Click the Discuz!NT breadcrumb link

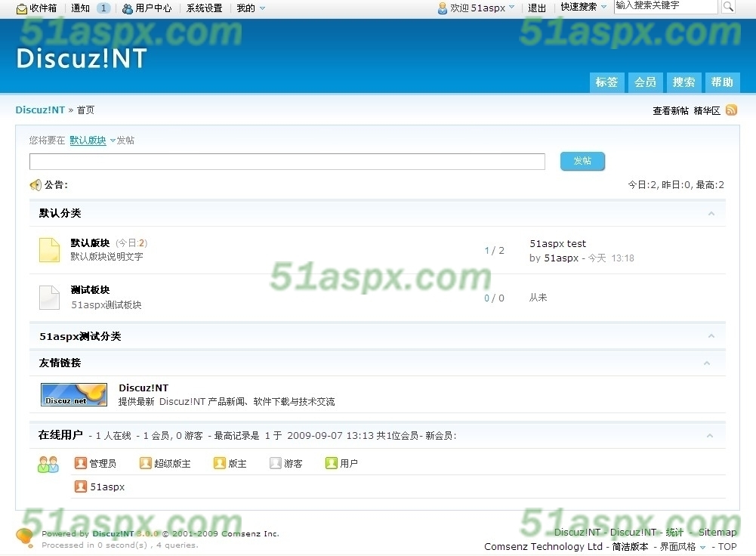40,110
